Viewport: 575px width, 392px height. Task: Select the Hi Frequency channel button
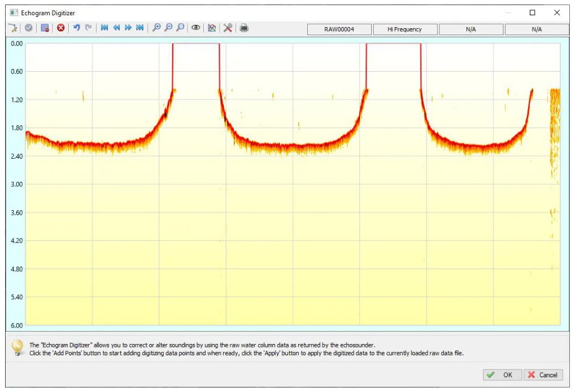405,29
